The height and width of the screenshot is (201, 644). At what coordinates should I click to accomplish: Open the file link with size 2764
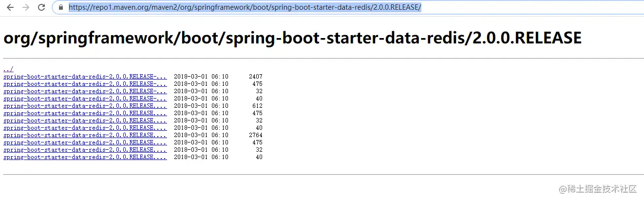pyautogui.click(x=85, y=135)
